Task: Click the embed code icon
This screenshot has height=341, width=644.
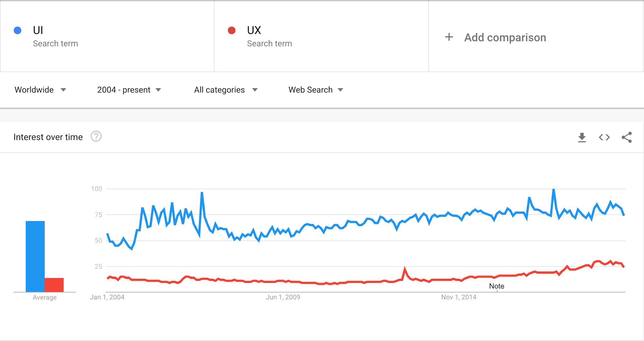Action: click(604, 137)
